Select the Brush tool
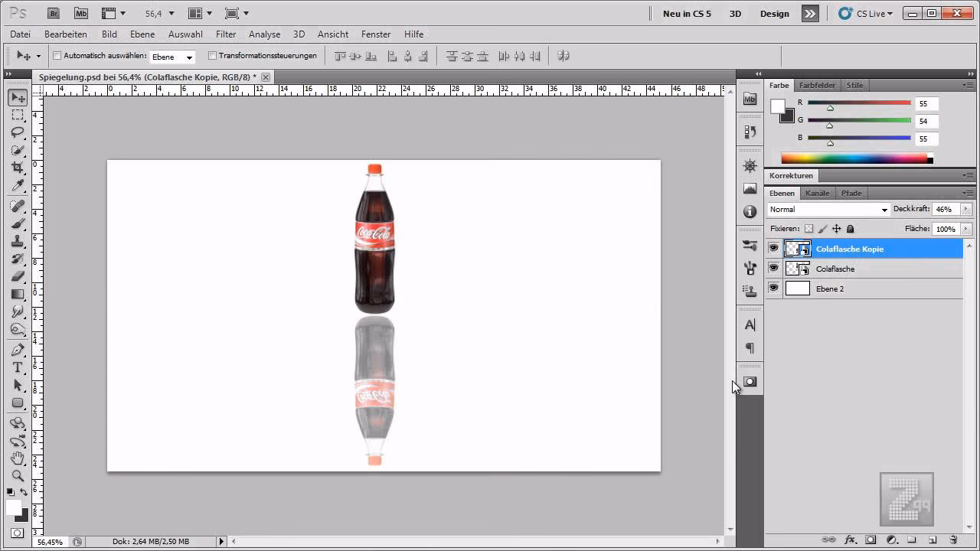 18,223
